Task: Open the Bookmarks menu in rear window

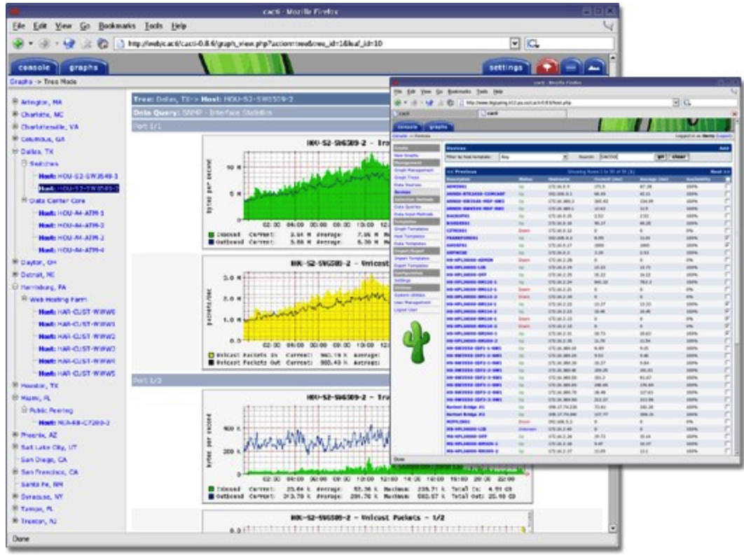Action: tap(117, 26)
